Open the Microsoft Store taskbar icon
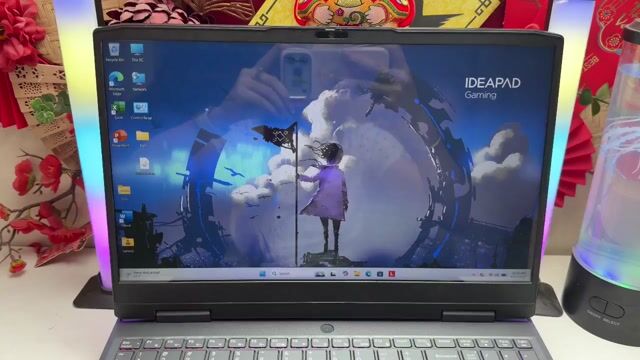Image resolution: width=640 pixels, height=360 pixels. pyautogui.click(x=380, y=274)
